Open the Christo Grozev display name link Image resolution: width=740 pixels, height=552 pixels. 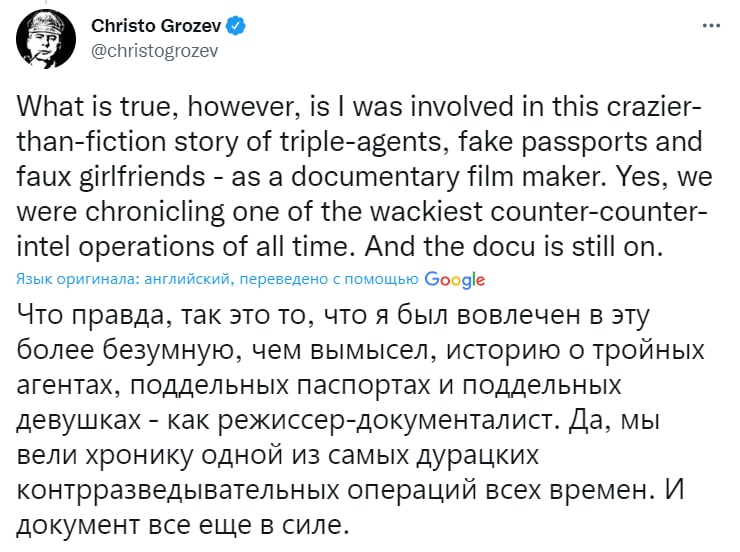pos(158,24)
